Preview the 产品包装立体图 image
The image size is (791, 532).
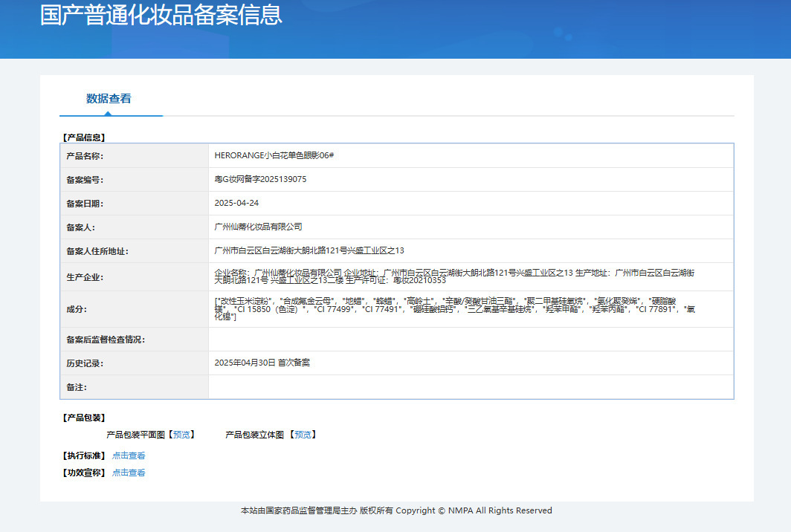click(303, 435)
